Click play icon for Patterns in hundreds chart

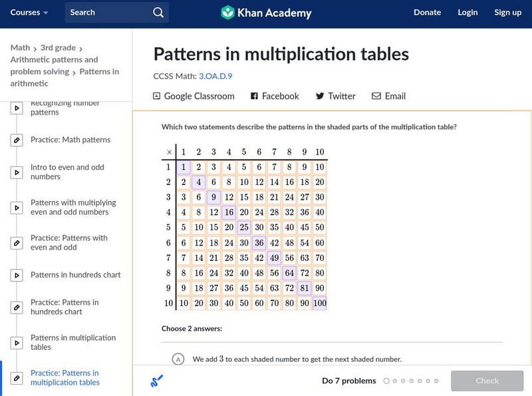pos(17,275)
